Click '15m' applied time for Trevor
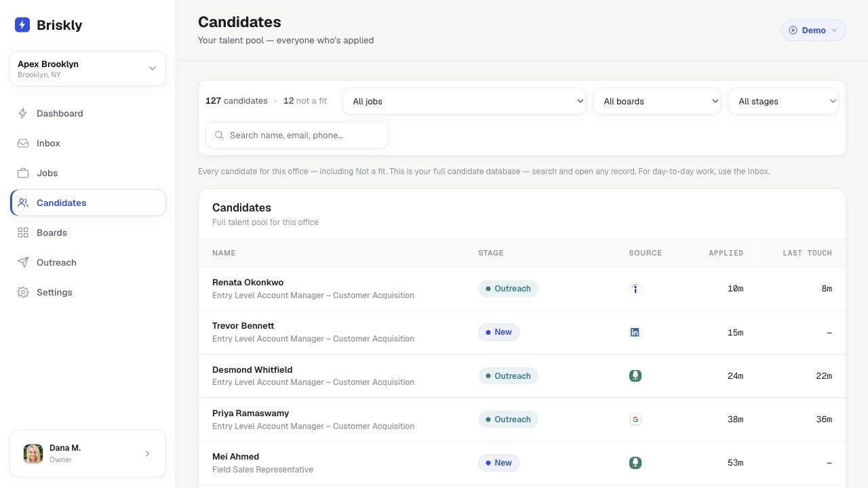Viewport: 868px width, 488px height. [735, 332]
